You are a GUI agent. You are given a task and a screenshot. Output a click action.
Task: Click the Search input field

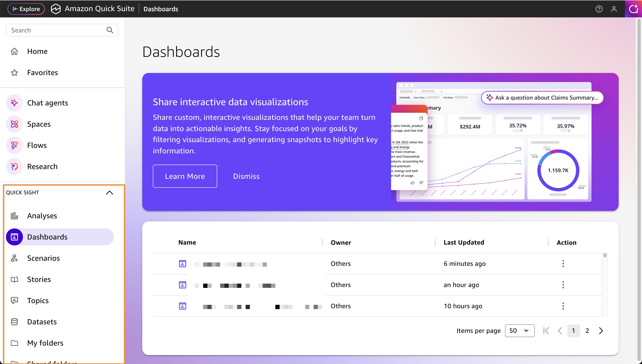[x=56, y=30]
